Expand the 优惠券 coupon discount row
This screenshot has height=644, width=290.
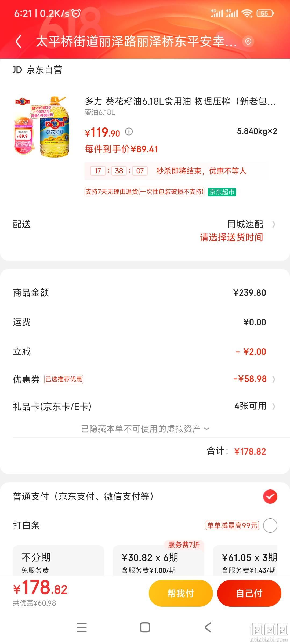point(145,379)
